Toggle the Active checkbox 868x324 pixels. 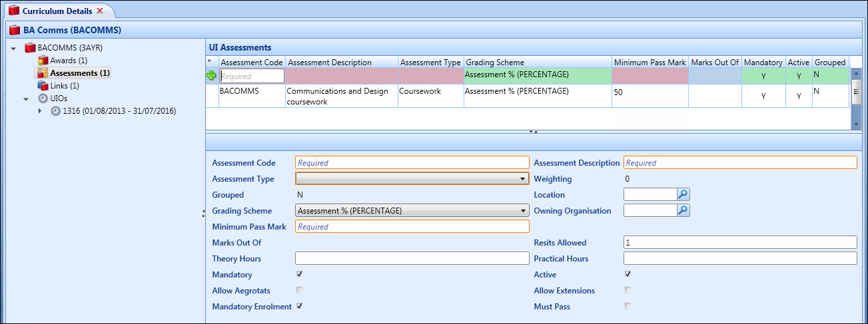(x=628, y=274)
